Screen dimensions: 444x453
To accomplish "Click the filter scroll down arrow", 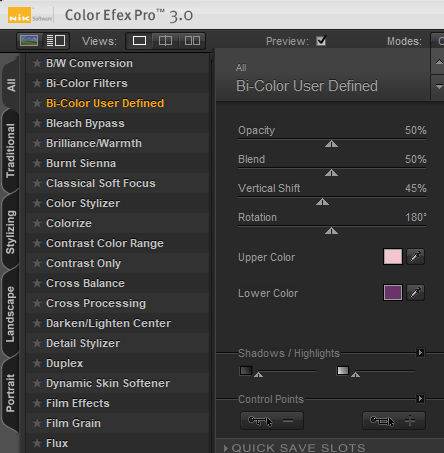I will [439, 87].
